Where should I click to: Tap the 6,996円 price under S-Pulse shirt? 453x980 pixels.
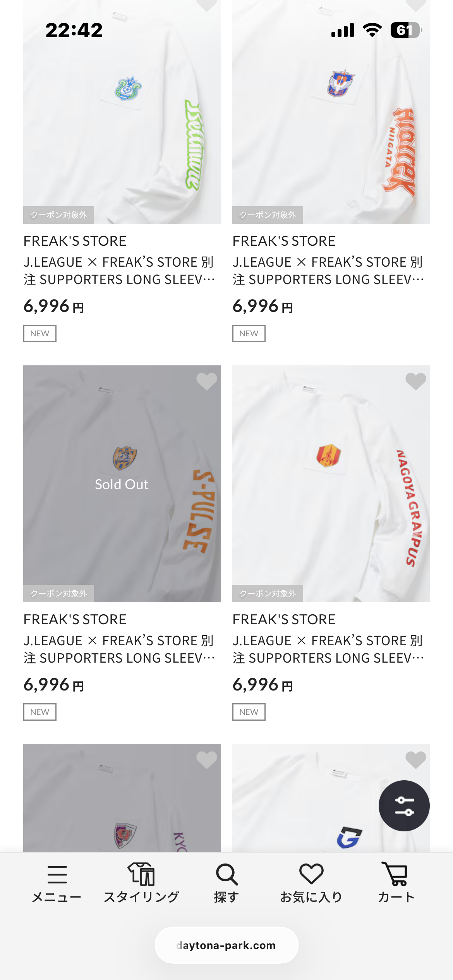pyautogui.click(x=54, y=685)
